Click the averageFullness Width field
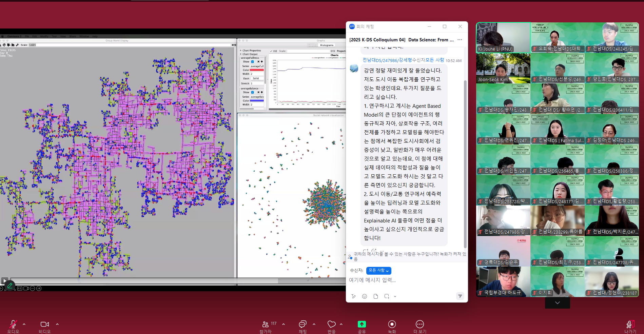The image size is (644, 334). pyautogui.click(x=257, y=74)
